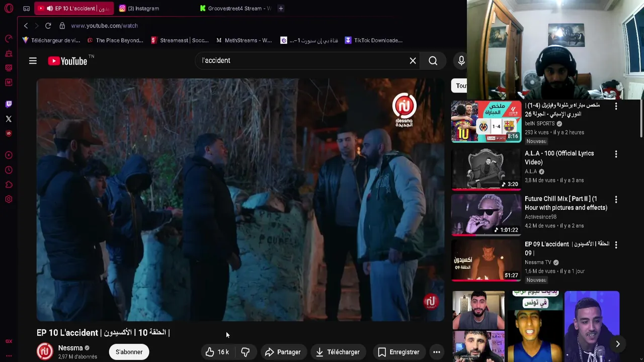Start voice search with microphone
644x362 pixels.
[x=461, y=61]
